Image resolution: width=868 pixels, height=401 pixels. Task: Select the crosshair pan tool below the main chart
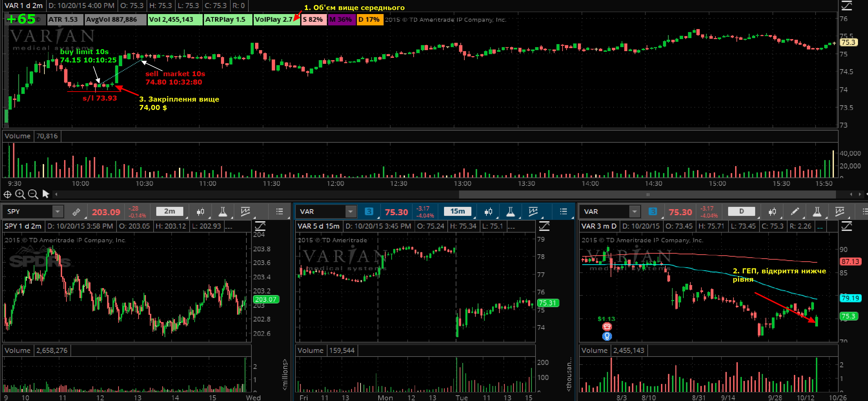7,194
